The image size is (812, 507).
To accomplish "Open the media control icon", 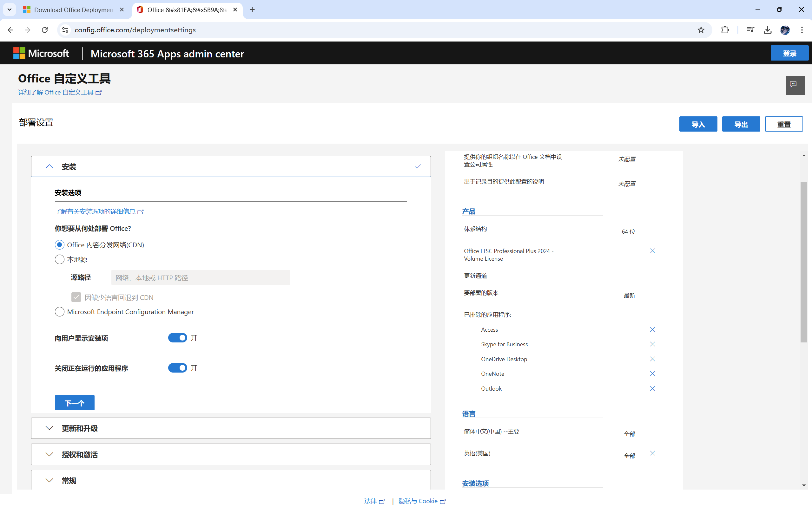I will pos(750,30).
